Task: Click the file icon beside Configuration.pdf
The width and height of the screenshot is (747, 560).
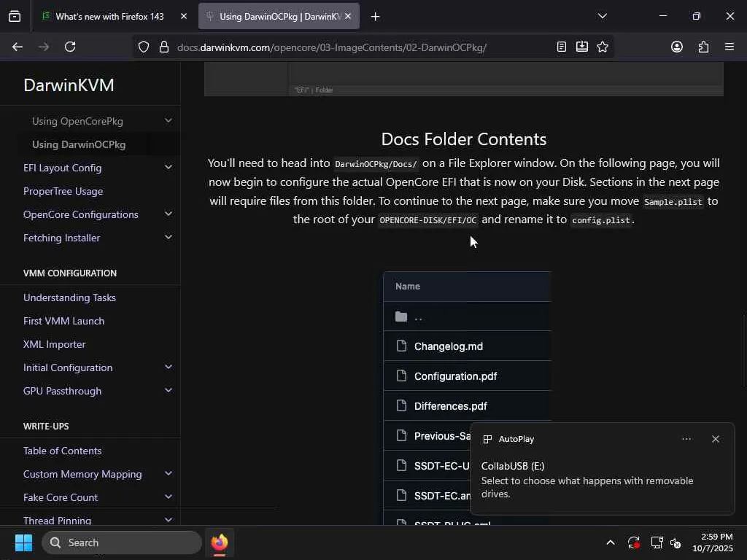Action: 402,376
